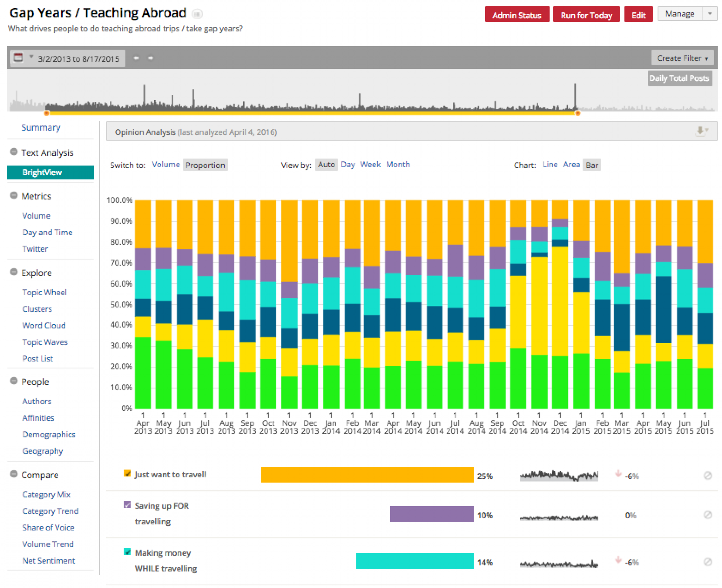
Task: Click the timeline range start handle
Action: (x=47, y=113)
